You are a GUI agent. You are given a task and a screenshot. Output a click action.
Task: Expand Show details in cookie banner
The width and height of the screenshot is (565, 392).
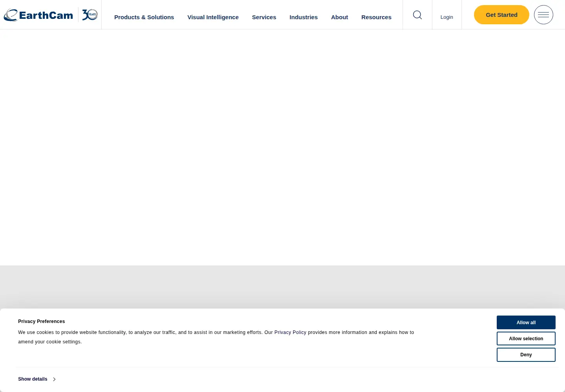(x=37, y=379)
